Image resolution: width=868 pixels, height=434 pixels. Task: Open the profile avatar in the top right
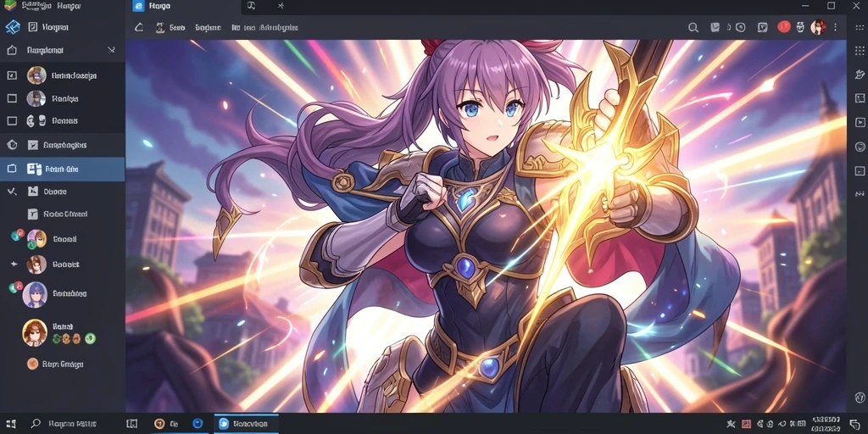tap(819, 26)
